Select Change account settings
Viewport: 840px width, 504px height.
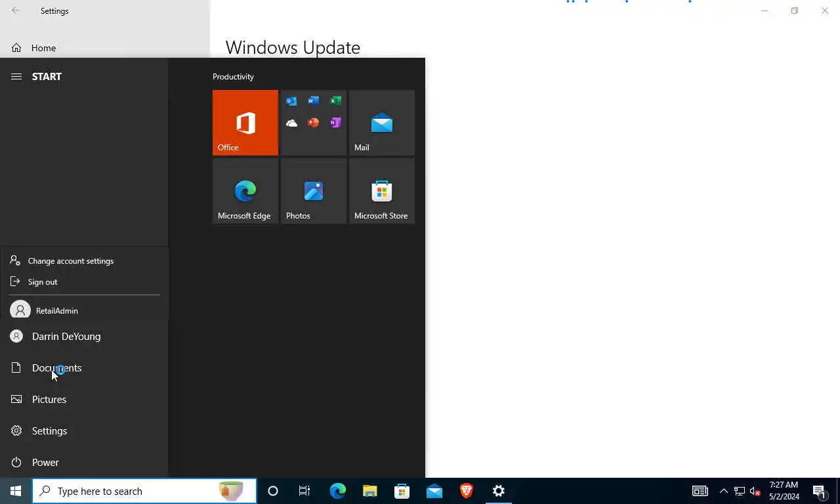coord(84,261)
